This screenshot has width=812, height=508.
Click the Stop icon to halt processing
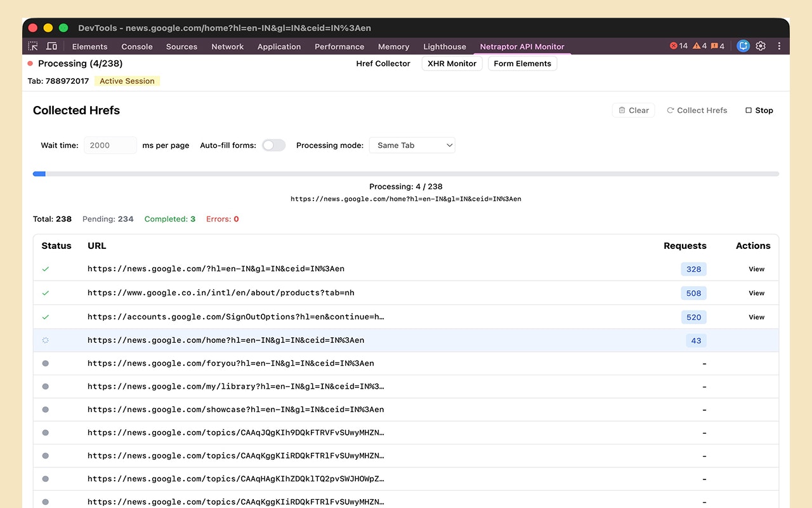tap(759, 110)
